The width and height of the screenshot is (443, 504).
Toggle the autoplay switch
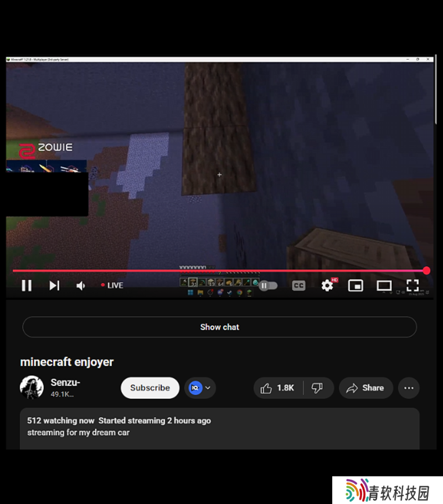268,285
